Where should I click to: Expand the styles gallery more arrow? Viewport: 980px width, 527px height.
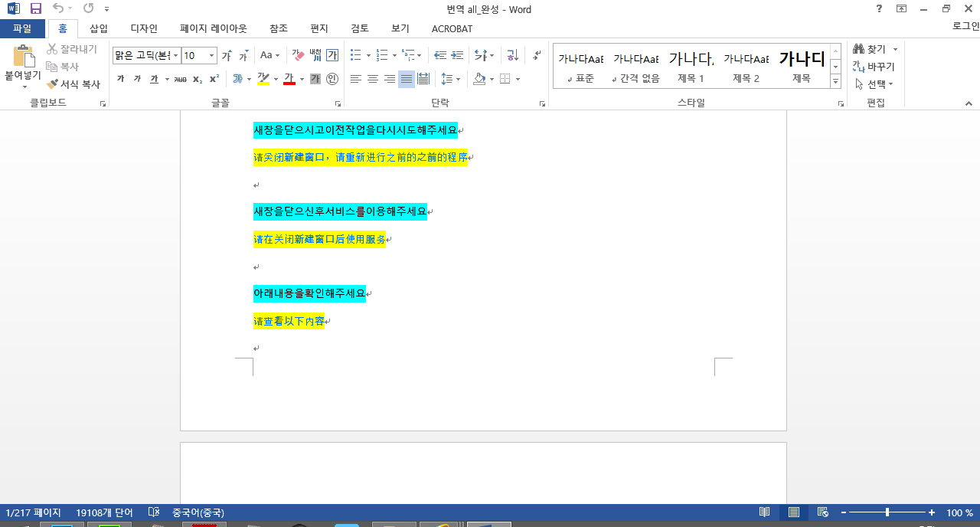click(835, 82)
